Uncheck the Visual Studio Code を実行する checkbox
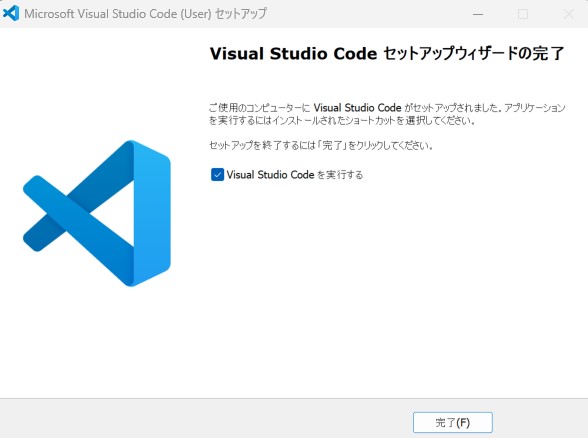 click(218, 175)
